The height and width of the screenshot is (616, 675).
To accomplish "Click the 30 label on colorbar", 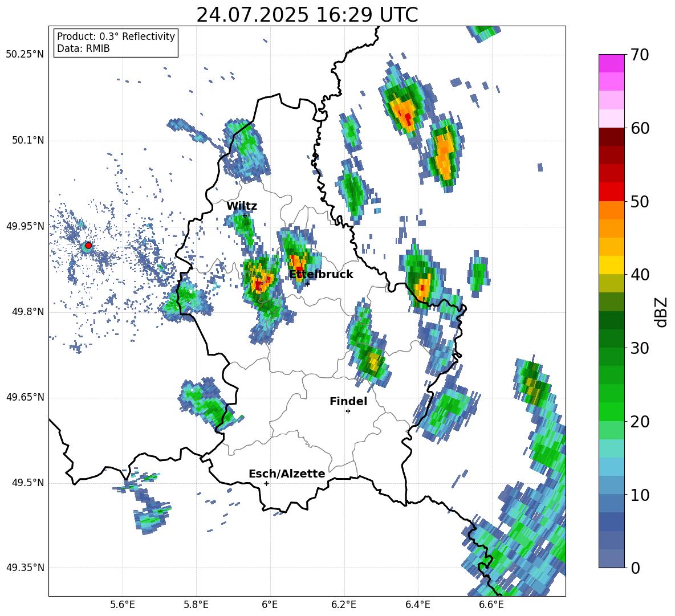I will click(640, 348).
